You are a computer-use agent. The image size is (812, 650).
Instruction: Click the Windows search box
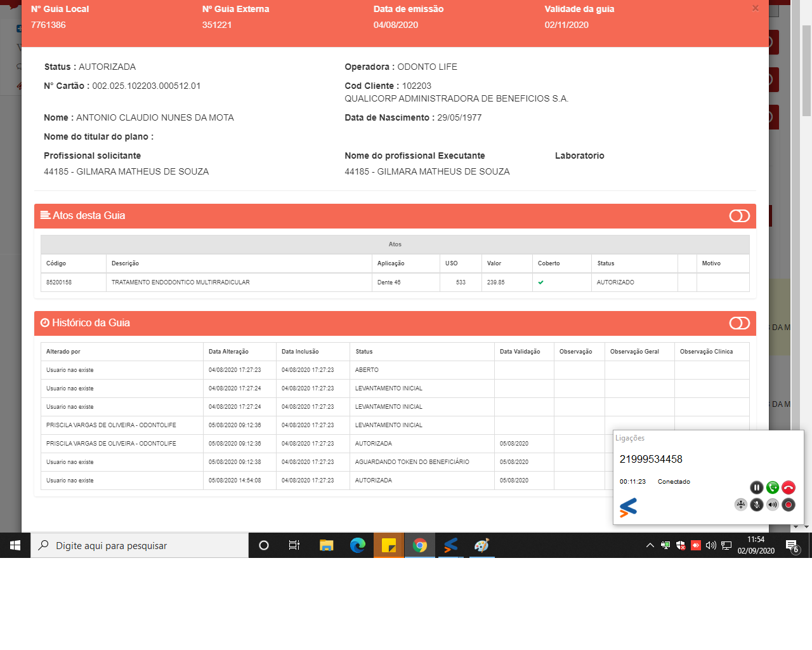pyautogui.click(x=140, y=545)
